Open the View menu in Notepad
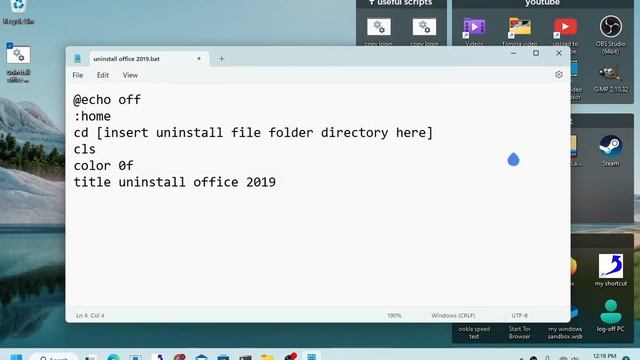The image size is (640, 360). [130, 75]
